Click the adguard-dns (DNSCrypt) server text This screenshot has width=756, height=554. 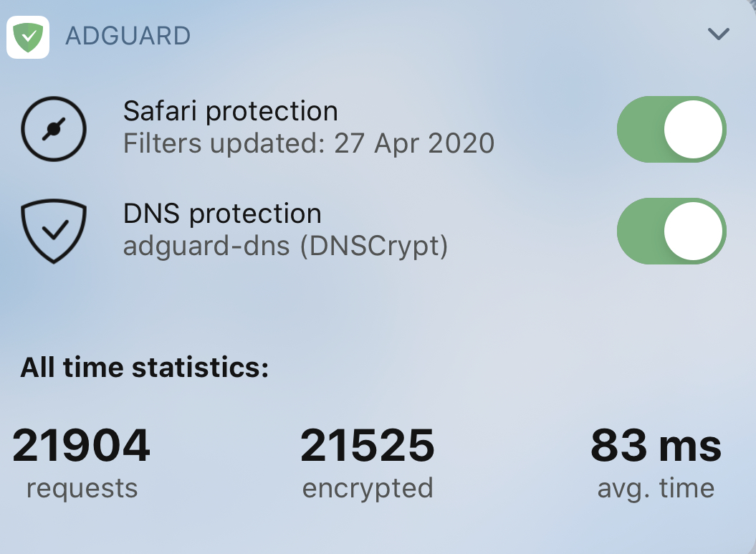click(x=285, y=246)
